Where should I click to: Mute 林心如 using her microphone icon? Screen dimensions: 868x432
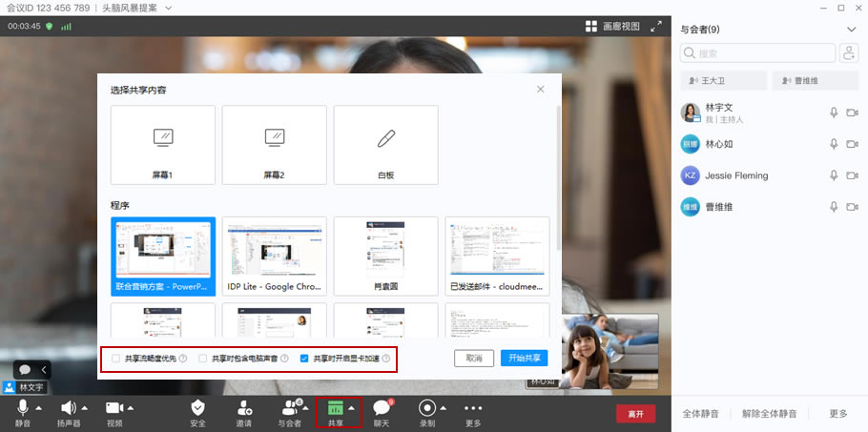(833, 144)
